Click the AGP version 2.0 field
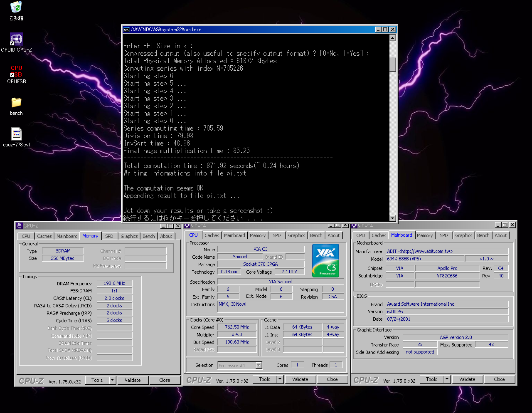 click(x=456, y=337)
